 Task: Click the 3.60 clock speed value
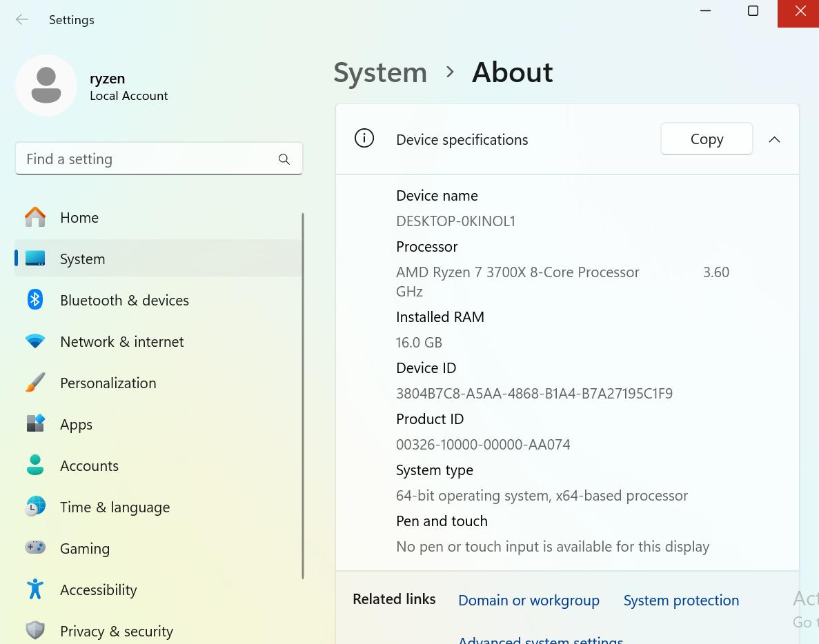point(716,272)
